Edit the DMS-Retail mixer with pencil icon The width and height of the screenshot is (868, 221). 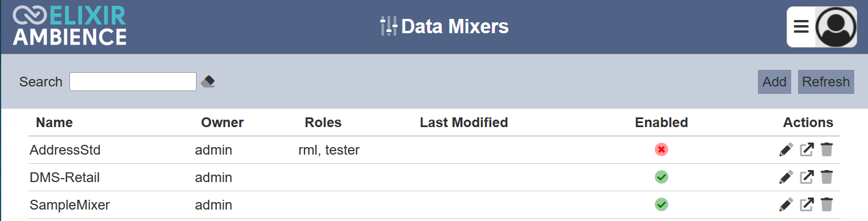786,177
